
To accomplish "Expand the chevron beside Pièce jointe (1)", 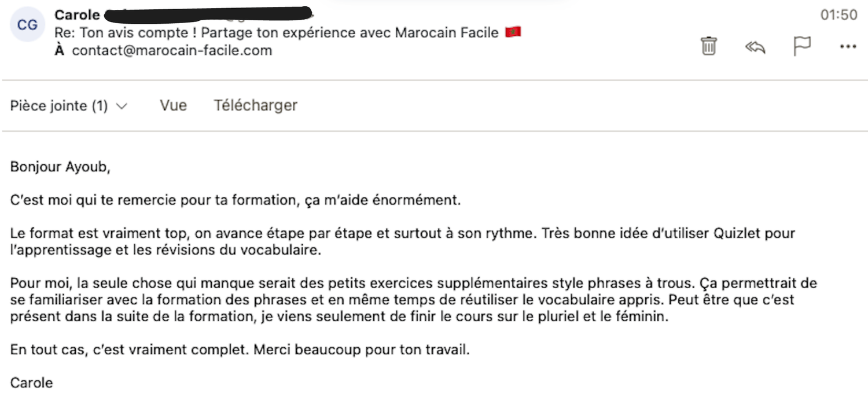I will [x=122, y=106].
